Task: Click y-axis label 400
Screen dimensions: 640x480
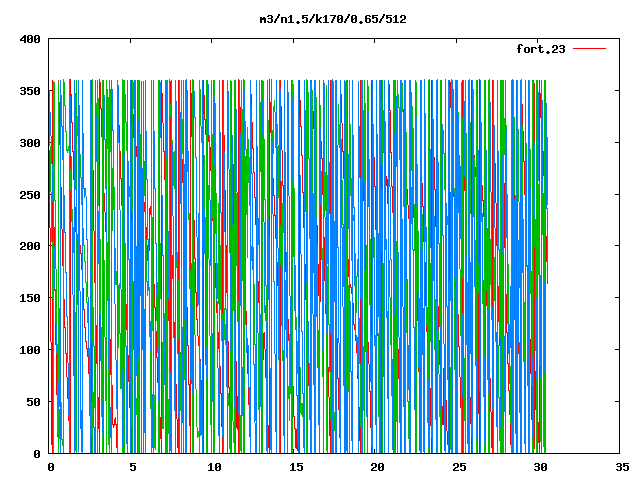Action: tap(30, 40)
